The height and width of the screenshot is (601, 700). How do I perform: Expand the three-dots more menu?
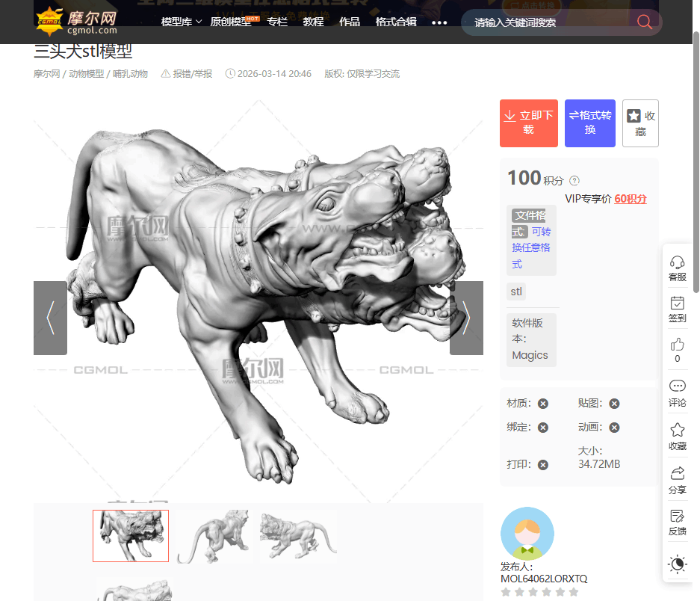[439, 22]
